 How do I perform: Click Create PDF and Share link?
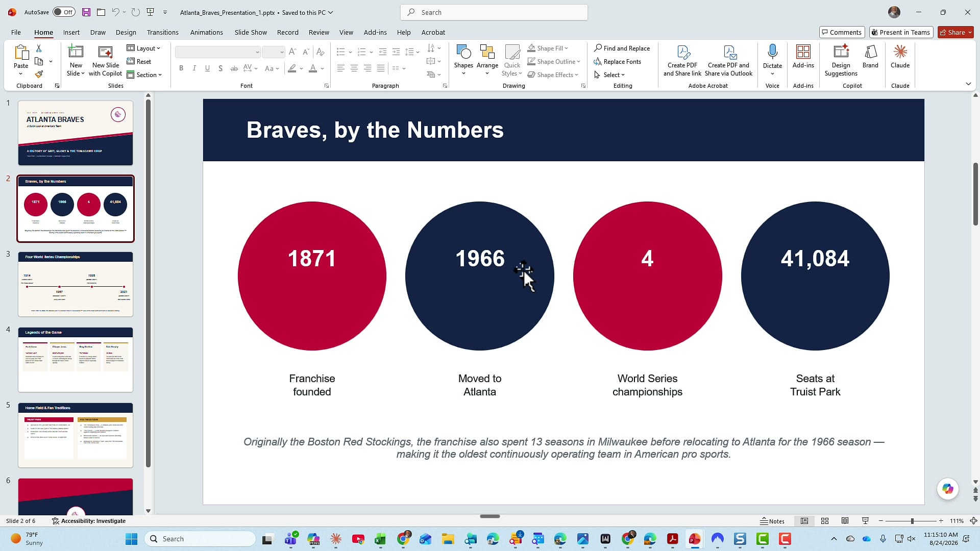[682, 60]
